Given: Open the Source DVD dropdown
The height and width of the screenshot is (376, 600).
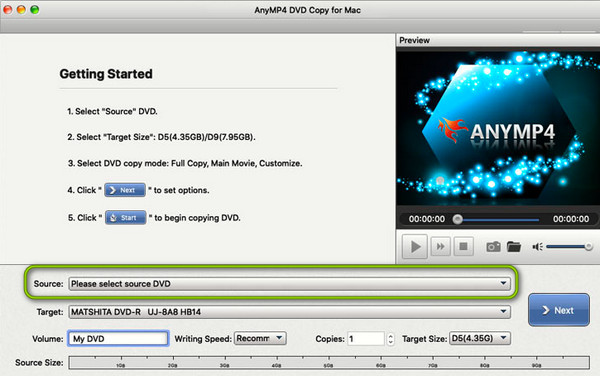Looking at the screenshot, I should click(x=289, y=284).
